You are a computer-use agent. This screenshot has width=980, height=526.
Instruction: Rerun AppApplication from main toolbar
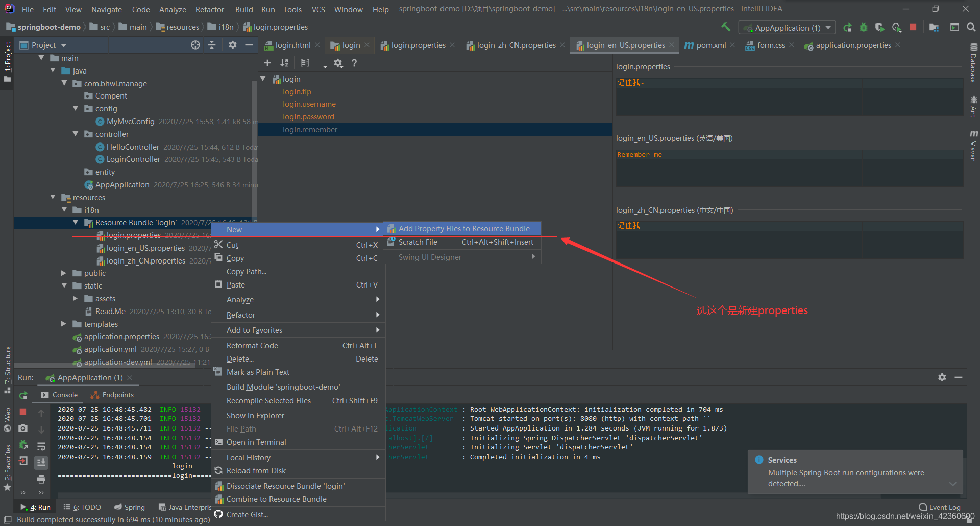click(x=847, y=28)
